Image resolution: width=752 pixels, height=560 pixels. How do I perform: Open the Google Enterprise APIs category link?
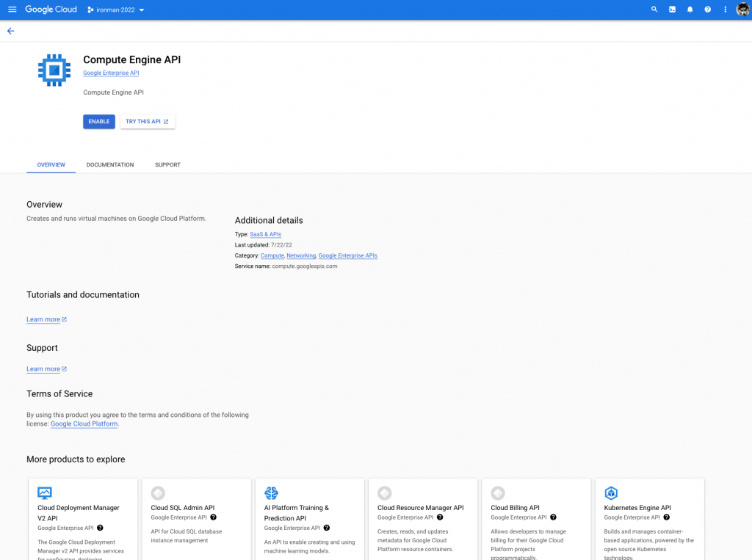pyautogui.click(x=347, y=255)
